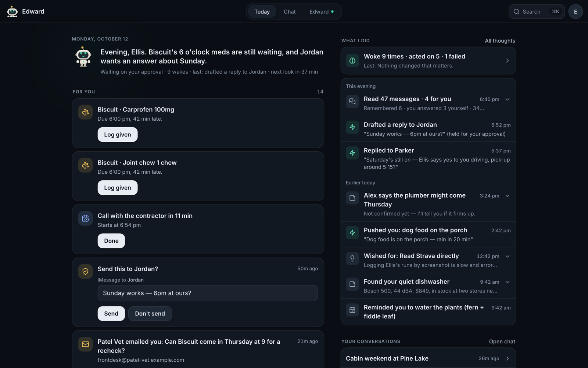Click the brain icon in Woke 9 times card
588x368 pixels.
coord(352,61)
